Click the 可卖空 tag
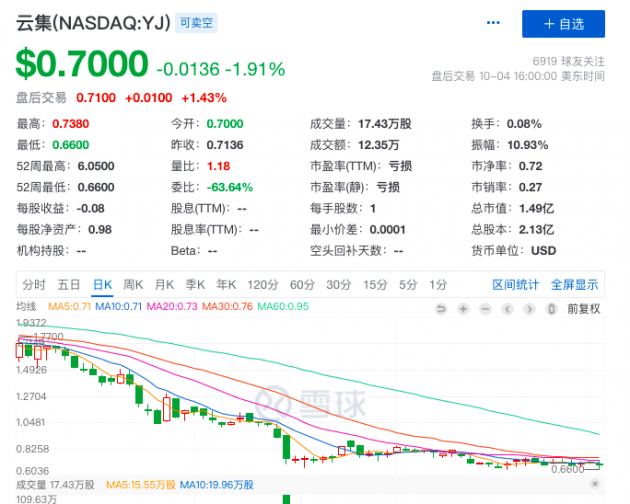The width and height of the screenshot is (630, 504). click(196, 23)
